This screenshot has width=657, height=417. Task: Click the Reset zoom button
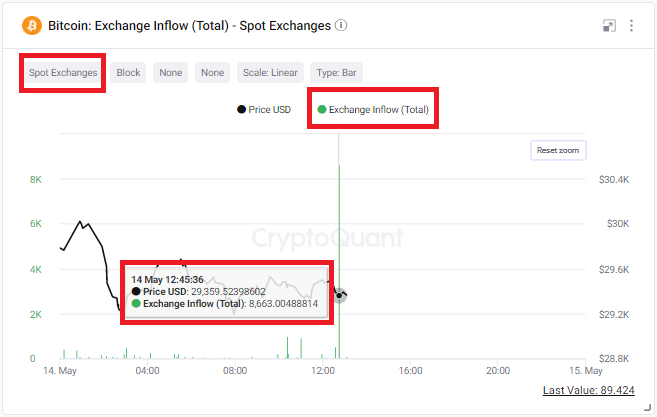tap(558, 150)
